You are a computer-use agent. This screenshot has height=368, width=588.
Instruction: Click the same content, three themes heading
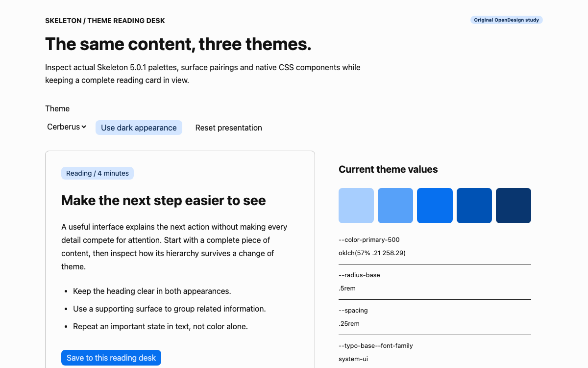click(178, 44)
